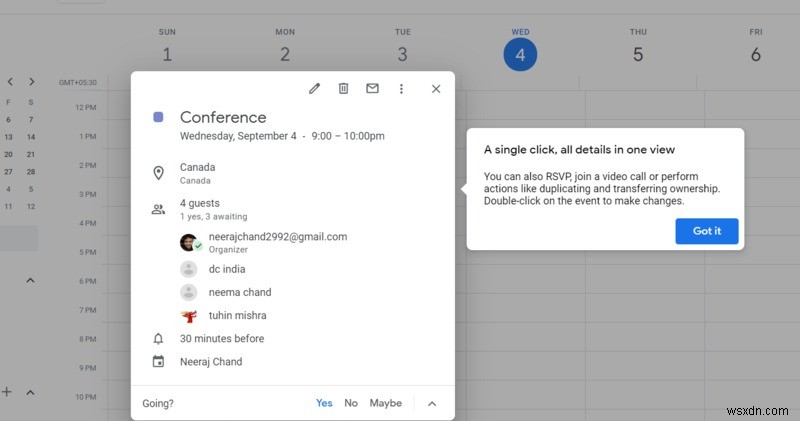Click the bell reminder icon
Screen dimensions: 800x421
(158, 338)
